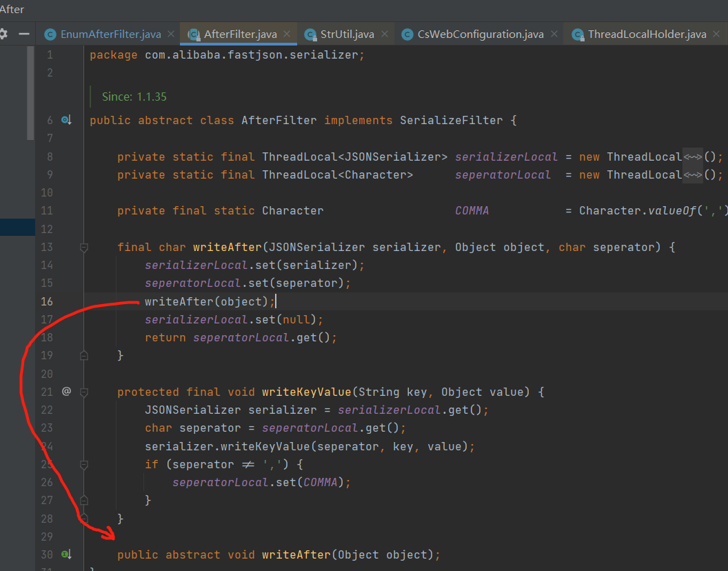This screenshot has height=571, width=728.
Task: Click the COMMA constant on line 11
Action: pos(472,211)
